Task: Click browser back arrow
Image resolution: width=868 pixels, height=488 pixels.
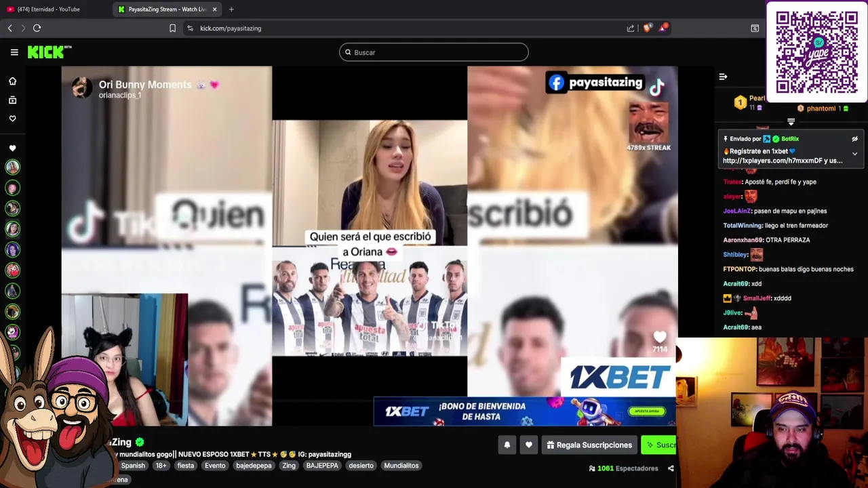Action: pyautogui.click(x=9, y=28)
